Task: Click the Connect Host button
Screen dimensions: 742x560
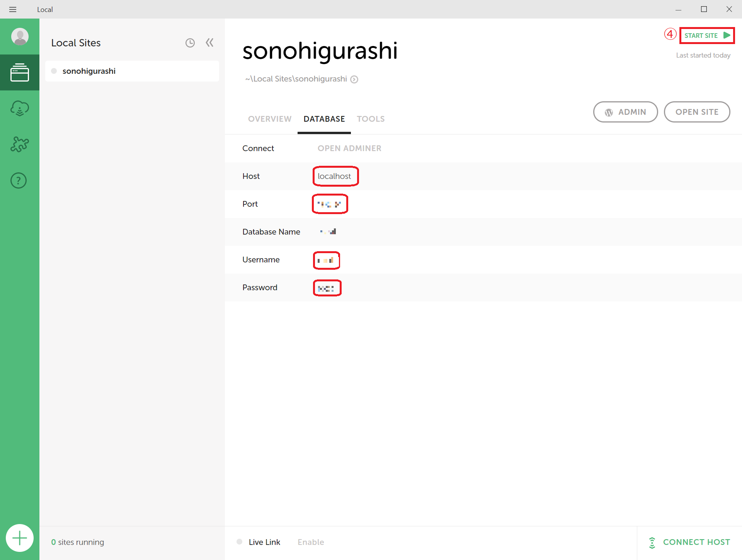Action: 690,542
